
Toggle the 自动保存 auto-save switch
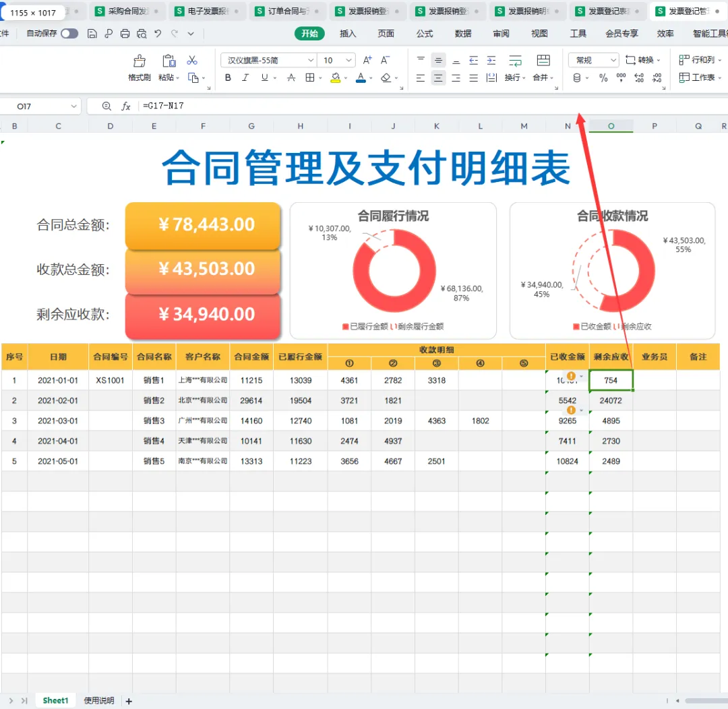(x=69, y=34)
